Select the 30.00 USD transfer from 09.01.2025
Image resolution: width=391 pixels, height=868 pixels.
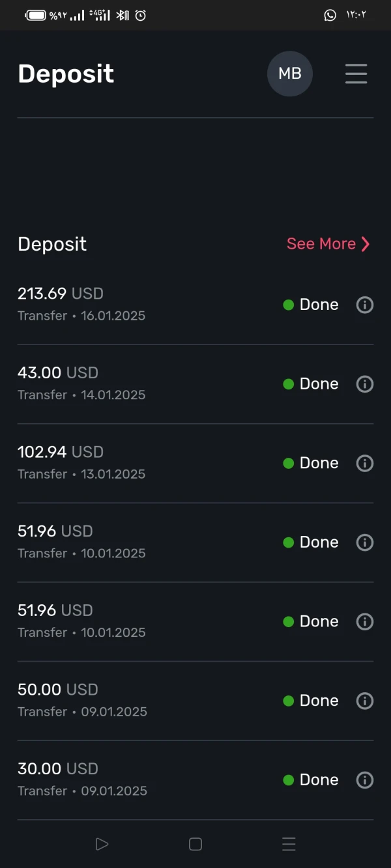(81, 779)
